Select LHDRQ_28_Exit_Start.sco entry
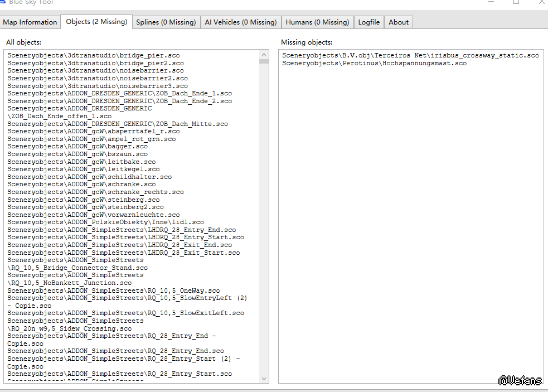548x392 pixels. [124, 253]
